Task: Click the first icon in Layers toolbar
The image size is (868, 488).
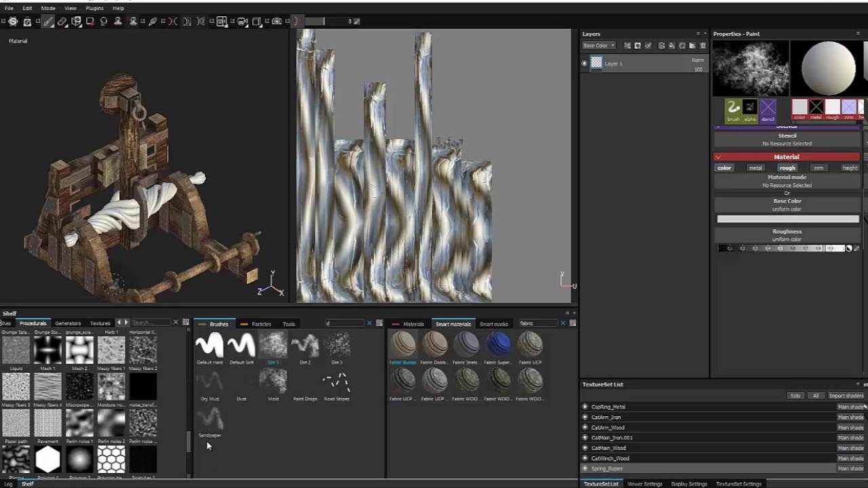Action: point(627,45)
